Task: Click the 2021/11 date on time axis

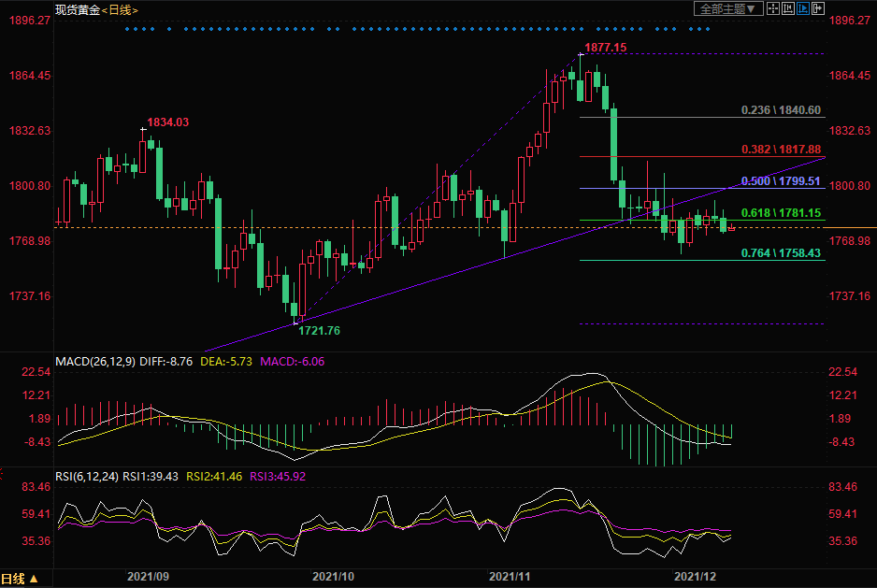Action: pyautogui.click(x=510, y=578)
